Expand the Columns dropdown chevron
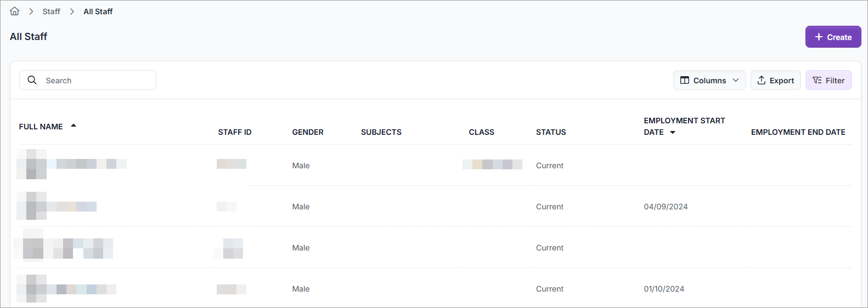 (x=736, y=81)
